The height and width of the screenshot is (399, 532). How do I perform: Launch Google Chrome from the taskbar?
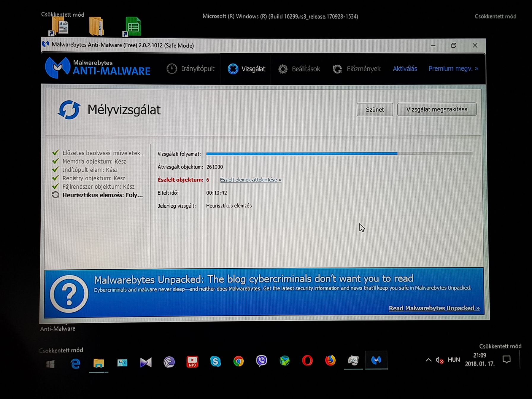[x=239, y=361]
